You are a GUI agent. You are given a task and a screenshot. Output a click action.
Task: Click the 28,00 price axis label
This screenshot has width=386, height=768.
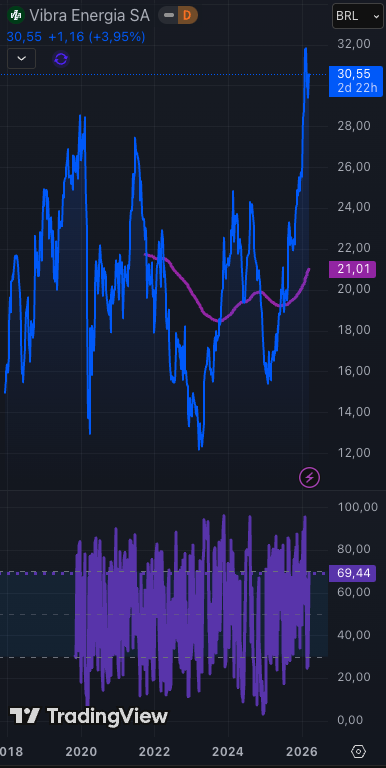[354, 125]
